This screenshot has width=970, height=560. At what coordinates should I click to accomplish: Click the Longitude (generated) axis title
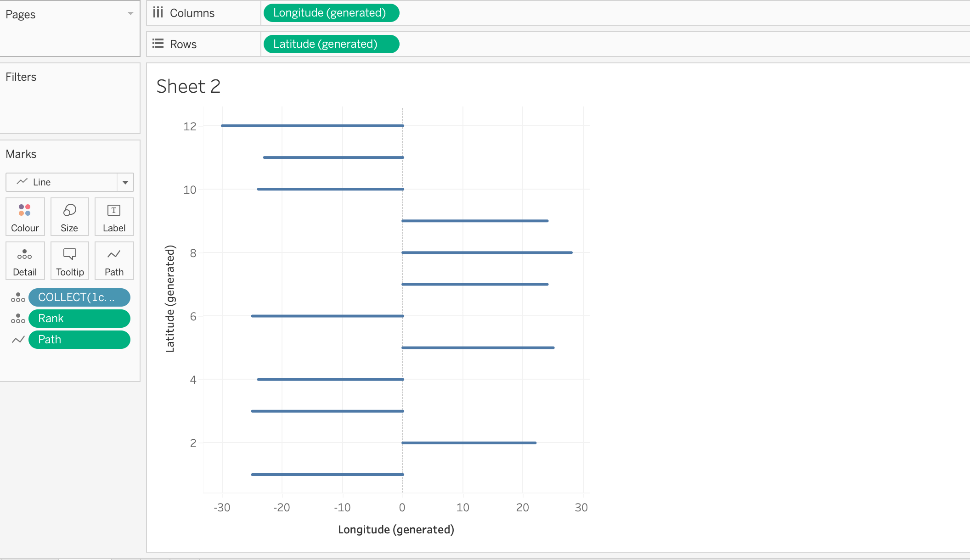[x=396, y=530]
